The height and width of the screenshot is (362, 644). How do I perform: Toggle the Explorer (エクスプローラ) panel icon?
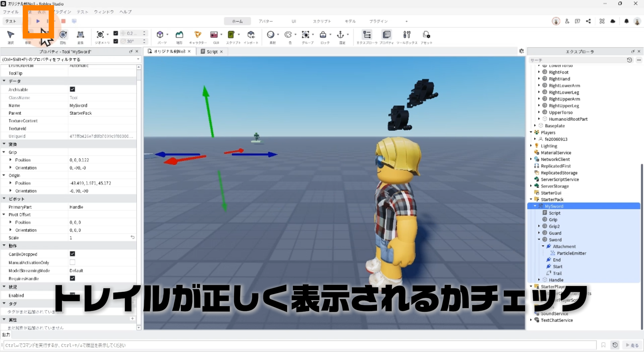tap(367, 35)
